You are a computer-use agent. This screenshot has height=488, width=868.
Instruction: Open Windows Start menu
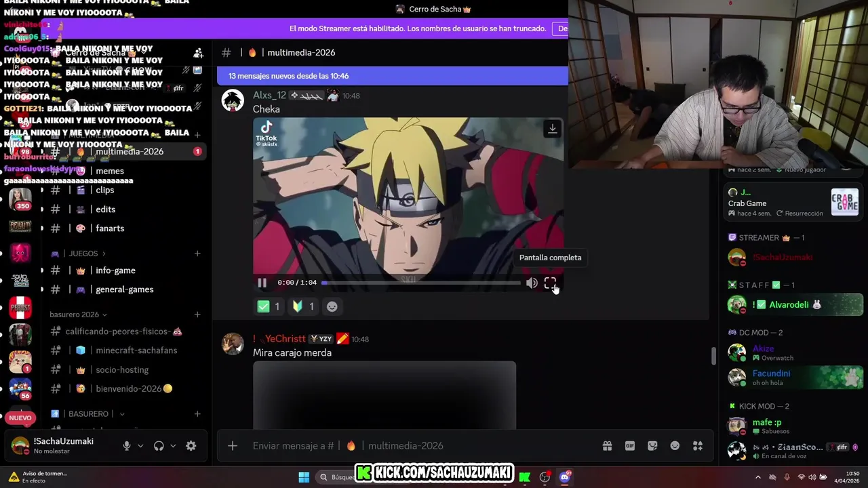[304, 477]
